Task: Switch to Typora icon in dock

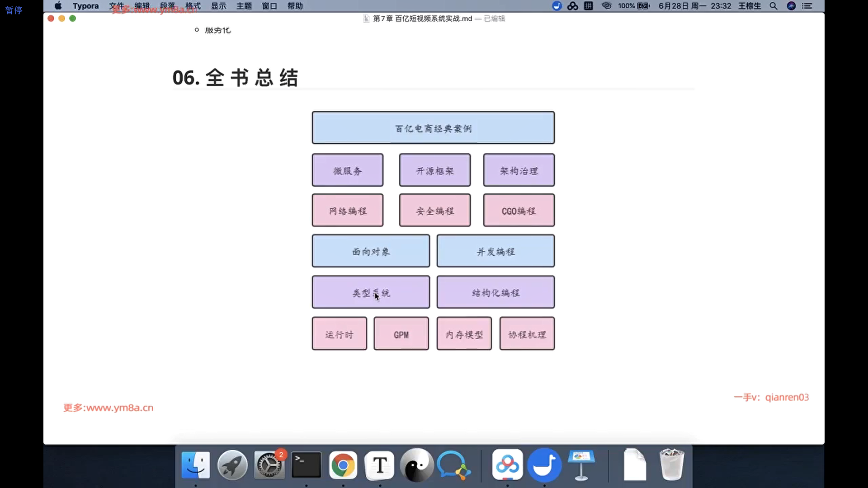Action: pos(380,465)
